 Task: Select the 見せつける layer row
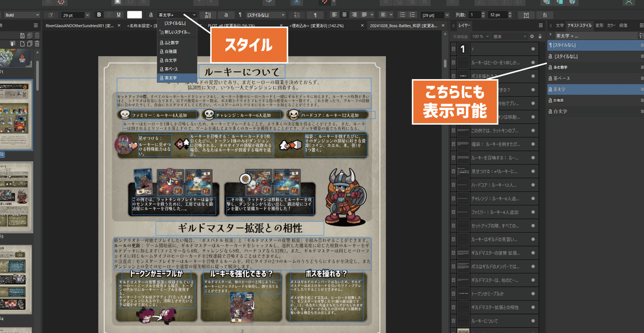coord(494,171)
